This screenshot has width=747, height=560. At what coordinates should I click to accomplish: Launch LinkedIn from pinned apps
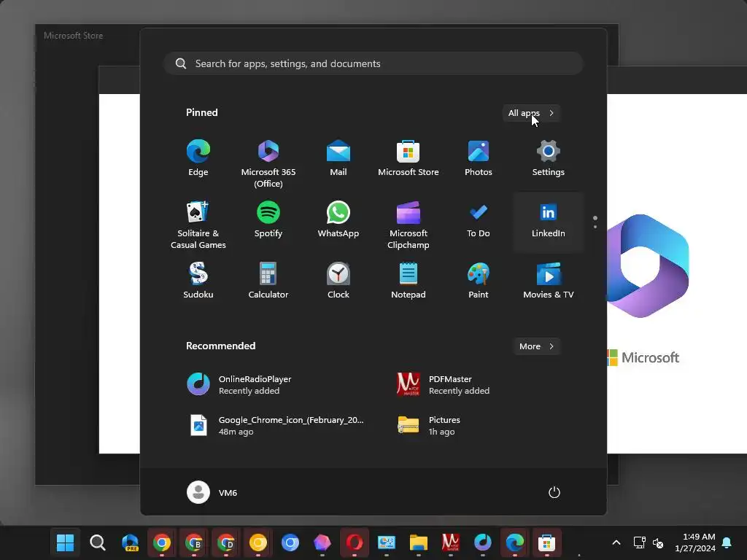tap(549, 221)
